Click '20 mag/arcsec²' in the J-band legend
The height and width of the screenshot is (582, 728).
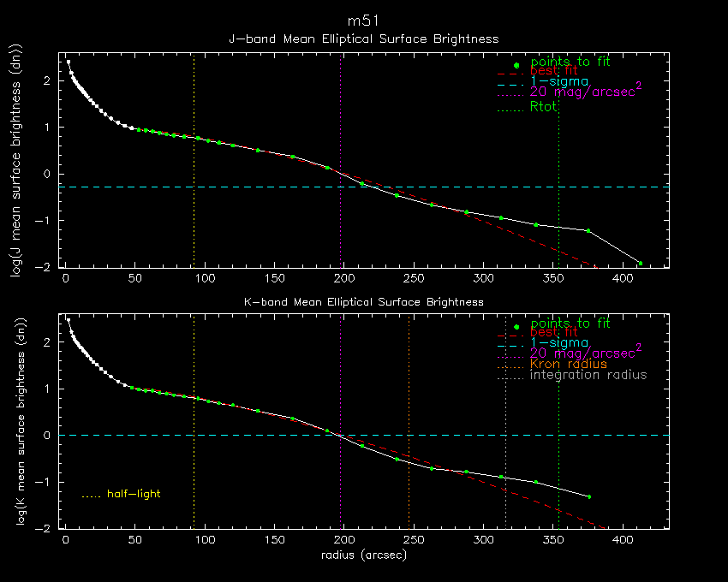(586, 92)
